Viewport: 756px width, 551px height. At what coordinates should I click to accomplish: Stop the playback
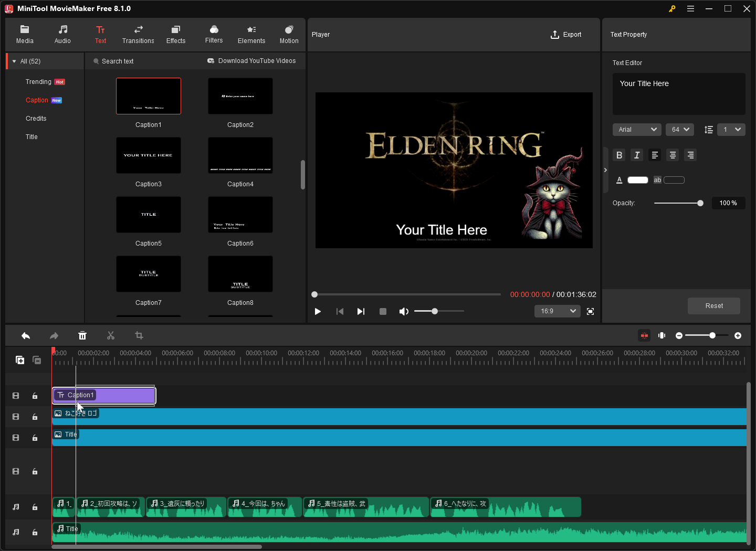coord(383,312)
